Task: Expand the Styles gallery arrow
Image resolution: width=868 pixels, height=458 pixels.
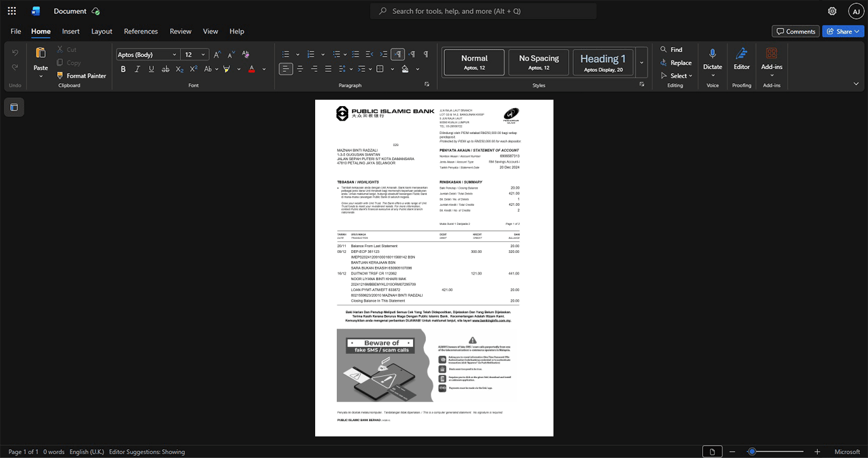Action: [642, 62]
